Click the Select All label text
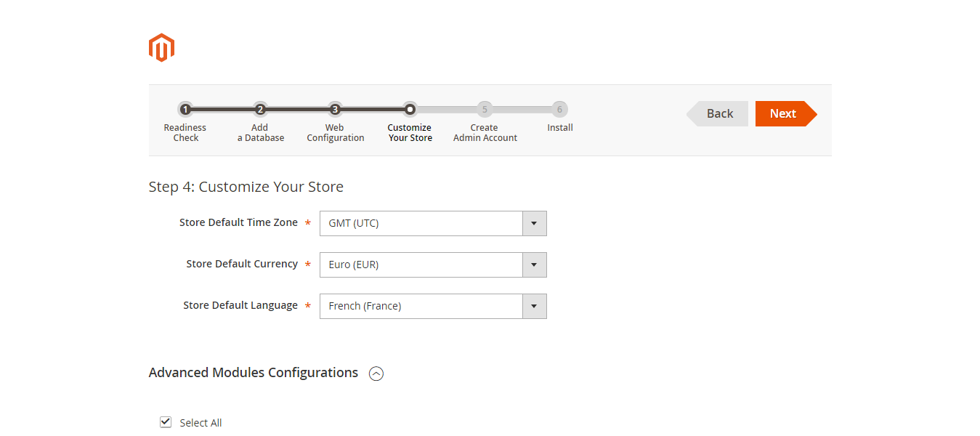Viewport: 980px width, 436px height. [201, 422]
